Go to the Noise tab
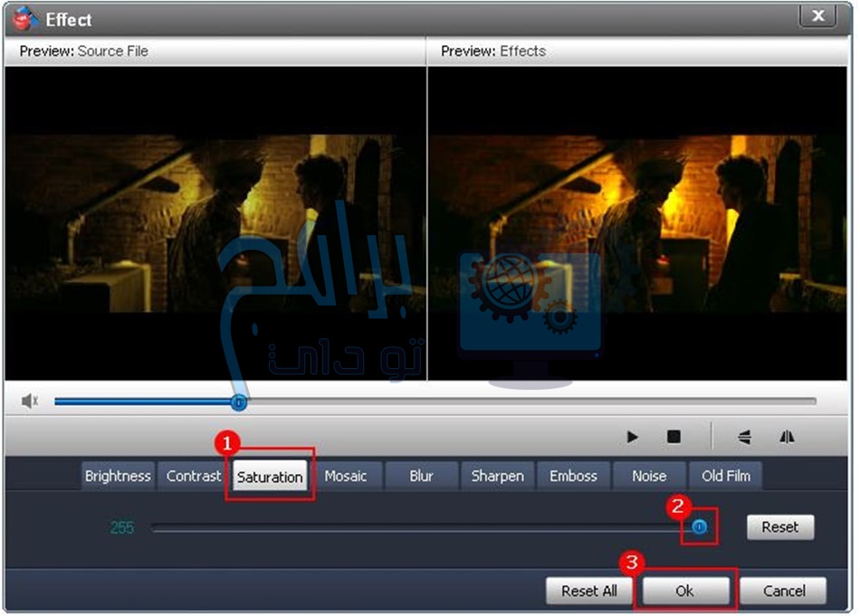The height and width of the screenshot is (616, 860). point(649,476)
